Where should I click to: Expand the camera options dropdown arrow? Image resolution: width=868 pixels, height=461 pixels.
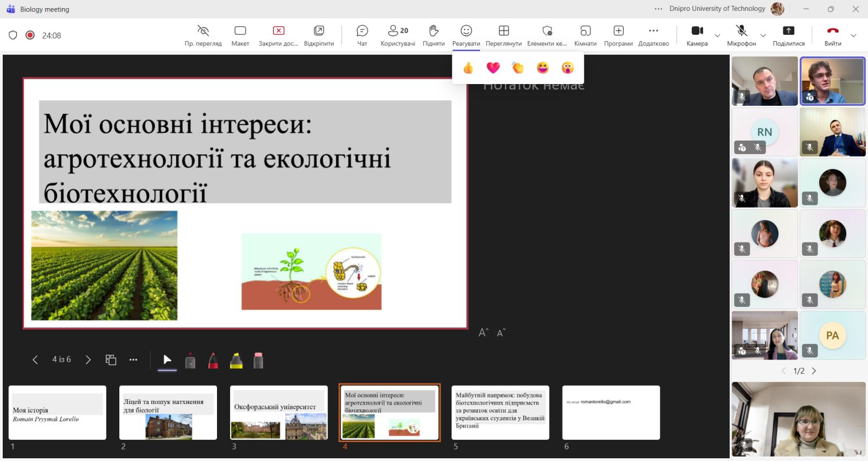(x=717, y=36)
